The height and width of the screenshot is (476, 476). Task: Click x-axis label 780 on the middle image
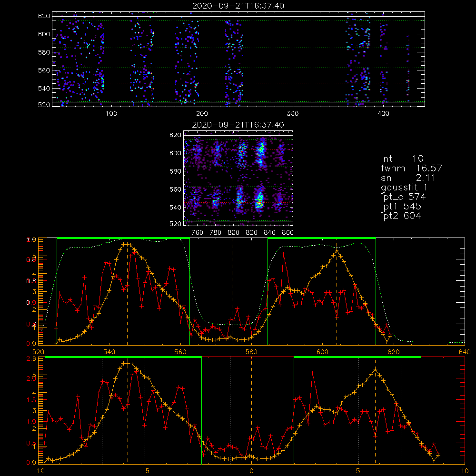coord(216,233)
